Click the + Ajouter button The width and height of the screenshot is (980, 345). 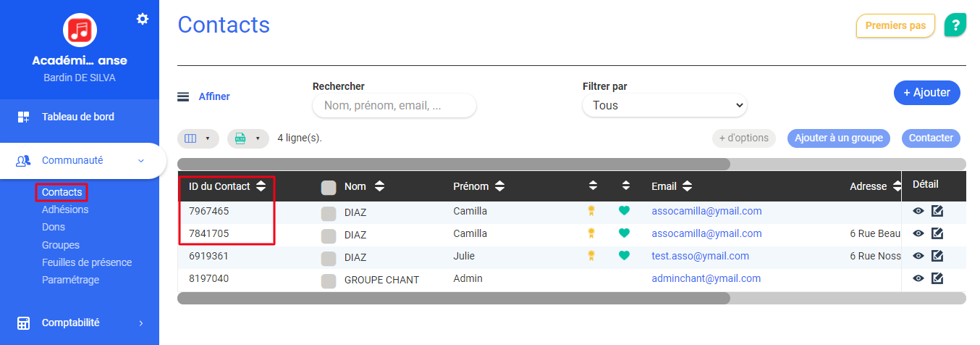927,93
